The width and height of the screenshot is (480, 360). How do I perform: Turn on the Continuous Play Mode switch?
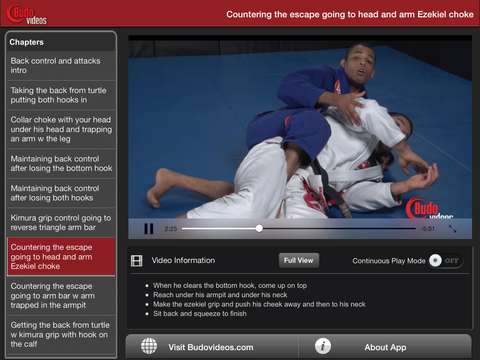point(446,260)
